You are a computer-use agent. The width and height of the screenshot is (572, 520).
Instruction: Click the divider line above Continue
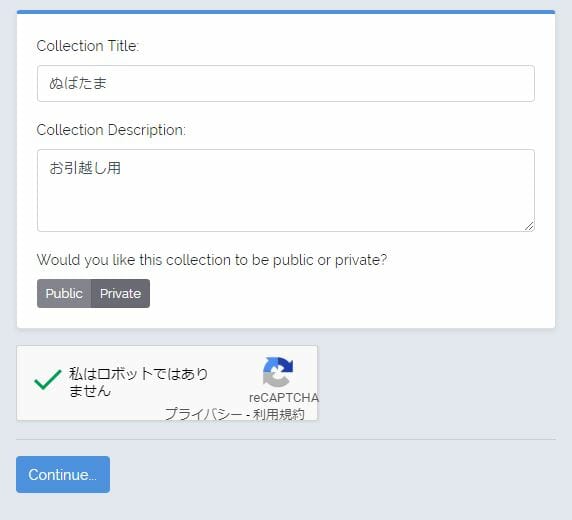[286, 439]
